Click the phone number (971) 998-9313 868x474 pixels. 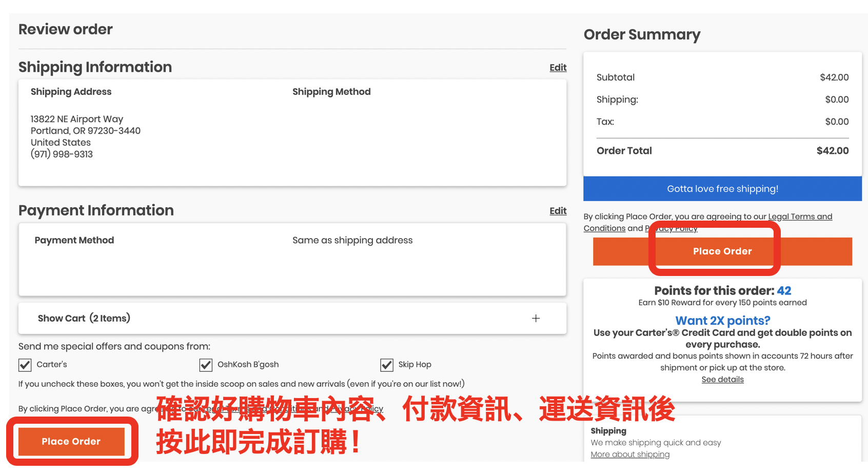click(62, 154)
